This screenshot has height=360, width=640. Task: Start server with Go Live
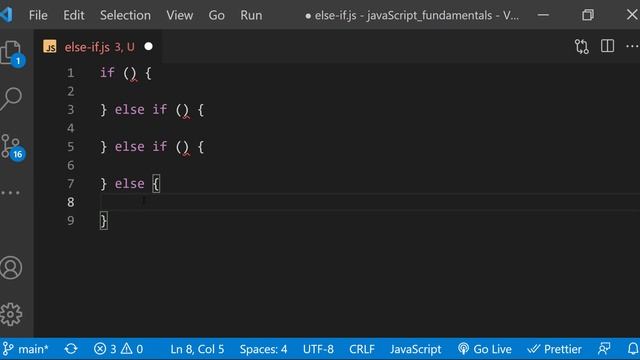484,349
